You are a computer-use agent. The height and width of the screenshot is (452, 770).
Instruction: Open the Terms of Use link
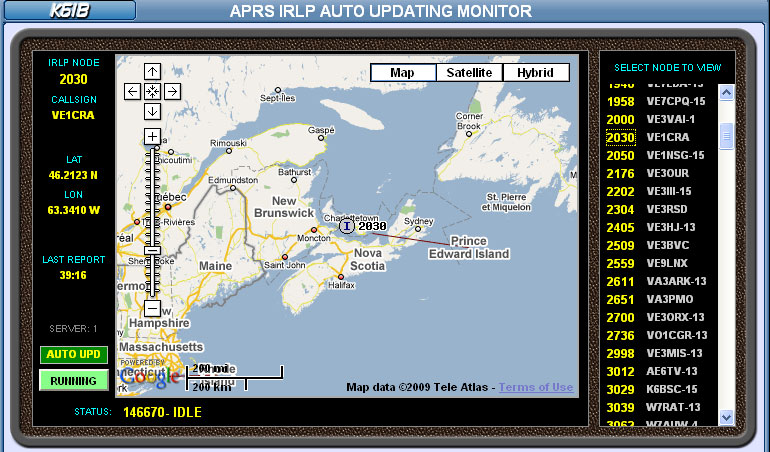coord(536,388)
